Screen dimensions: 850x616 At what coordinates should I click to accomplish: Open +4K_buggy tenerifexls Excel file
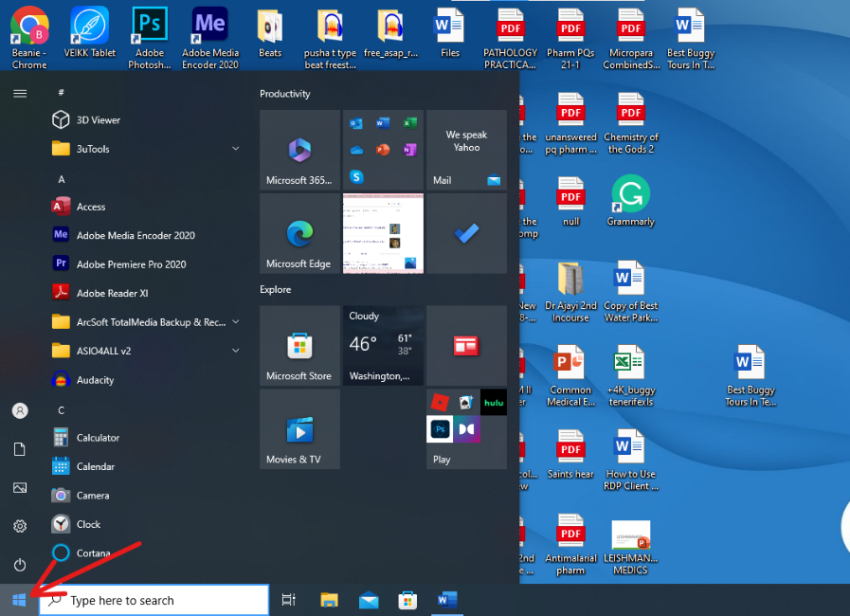pos(630,376)
